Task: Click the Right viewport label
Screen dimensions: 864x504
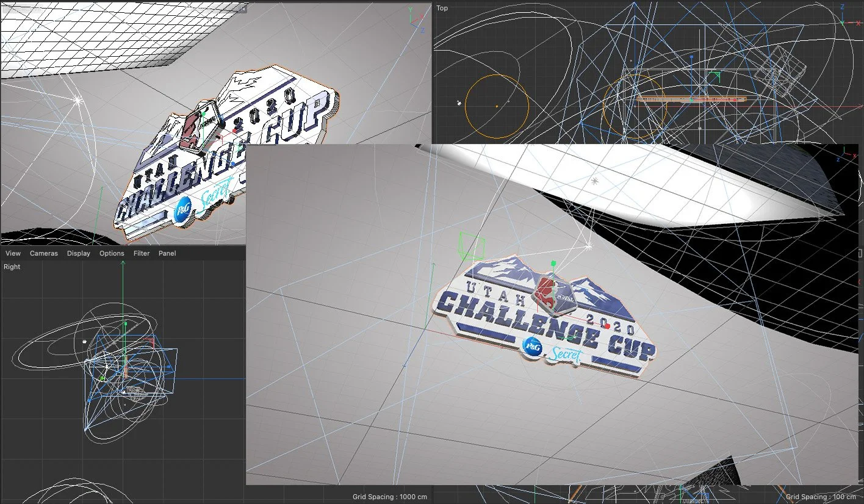Action: (x=12, y=267)
